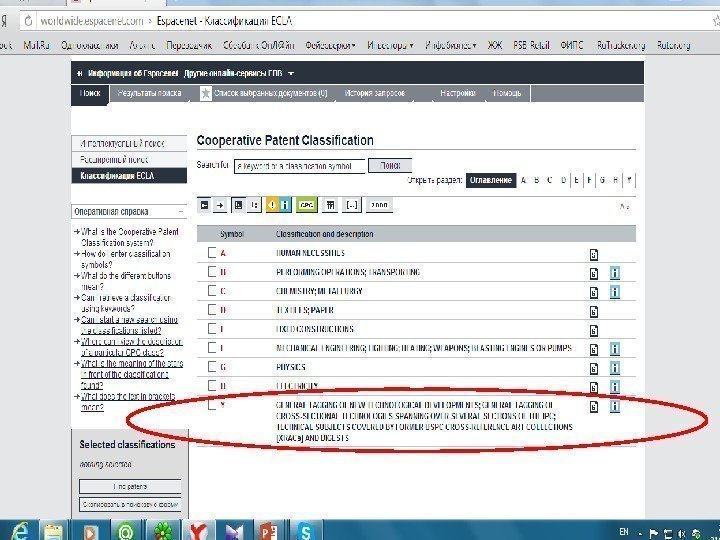Image resolution: width=720 pixels, height=540 pixels.
Task: Open document icon for FIXED CONSTRUCTIONS row
Action: click(x=594, y=331)
